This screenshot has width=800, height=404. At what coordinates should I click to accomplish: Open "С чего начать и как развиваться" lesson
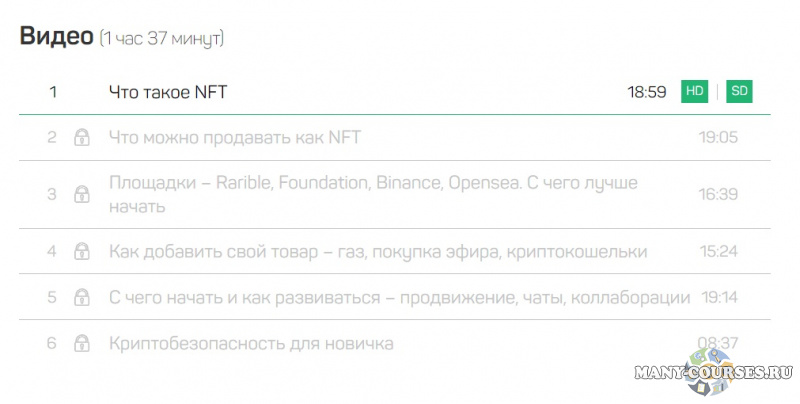(399, 298)
